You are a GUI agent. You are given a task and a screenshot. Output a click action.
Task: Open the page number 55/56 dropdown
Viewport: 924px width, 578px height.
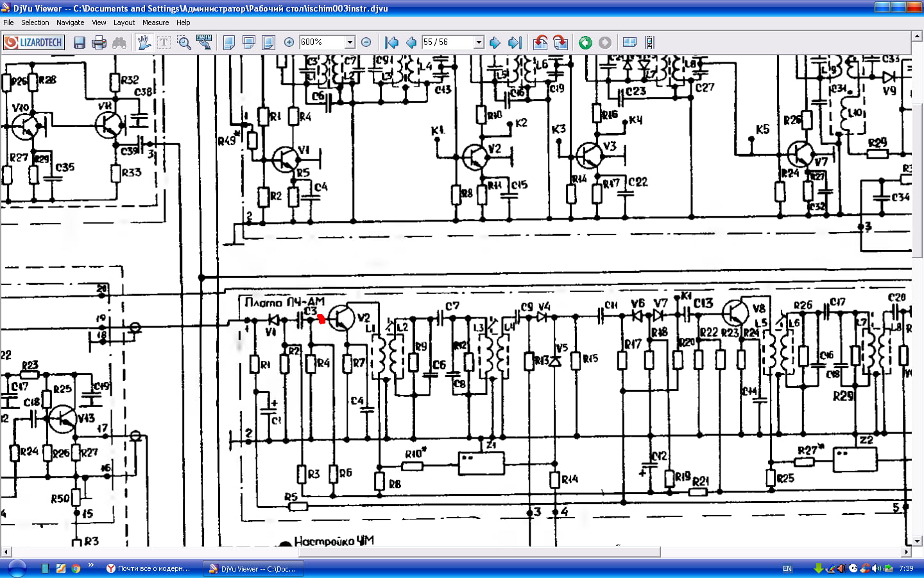click(478, 42)
